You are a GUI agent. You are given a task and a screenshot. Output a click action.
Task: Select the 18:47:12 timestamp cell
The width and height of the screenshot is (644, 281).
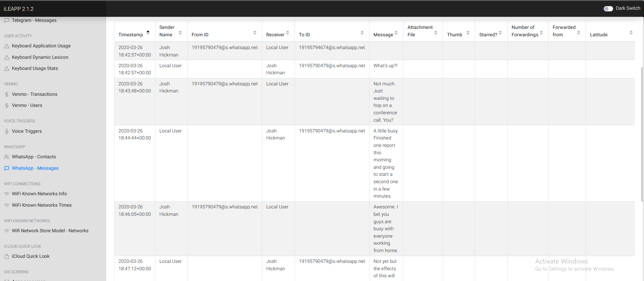[135, 268]
